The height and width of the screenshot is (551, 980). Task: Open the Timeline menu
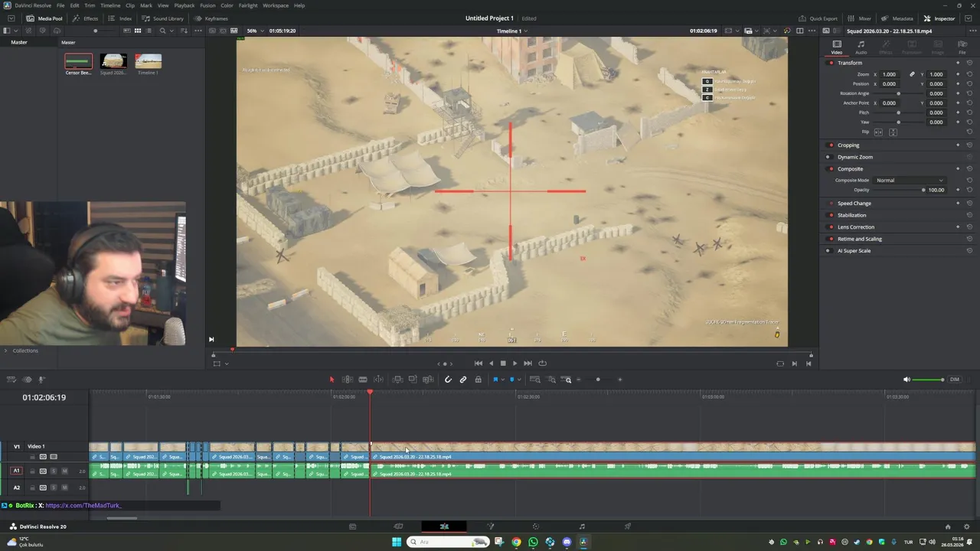click(x=110, y=5)
